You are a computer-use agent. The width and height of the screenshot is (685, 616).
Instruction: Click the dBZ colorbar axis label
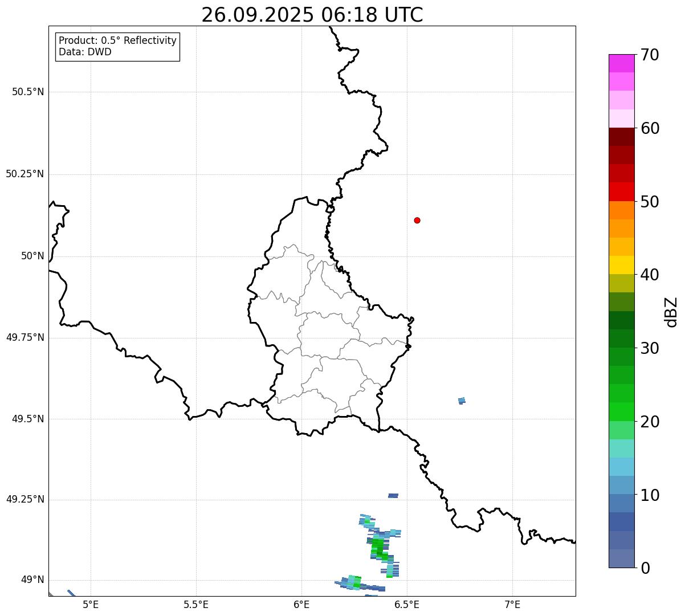pyautogui.click(x=671, y=312)
